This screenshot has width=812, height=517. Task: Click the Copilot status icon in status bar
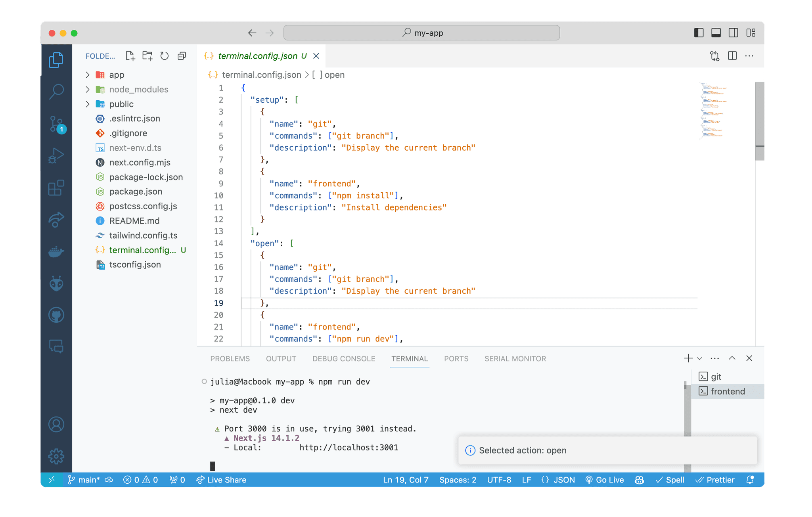[639, 480]
